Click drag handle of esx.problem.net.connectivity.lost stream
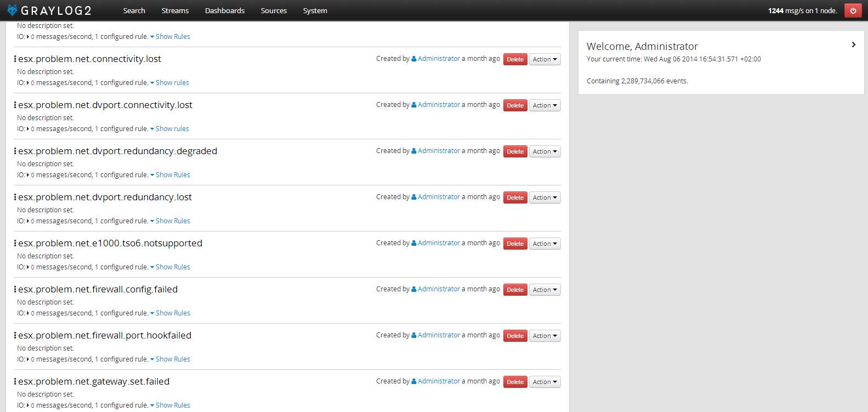 pyautogui.click(x=15, y=59)
